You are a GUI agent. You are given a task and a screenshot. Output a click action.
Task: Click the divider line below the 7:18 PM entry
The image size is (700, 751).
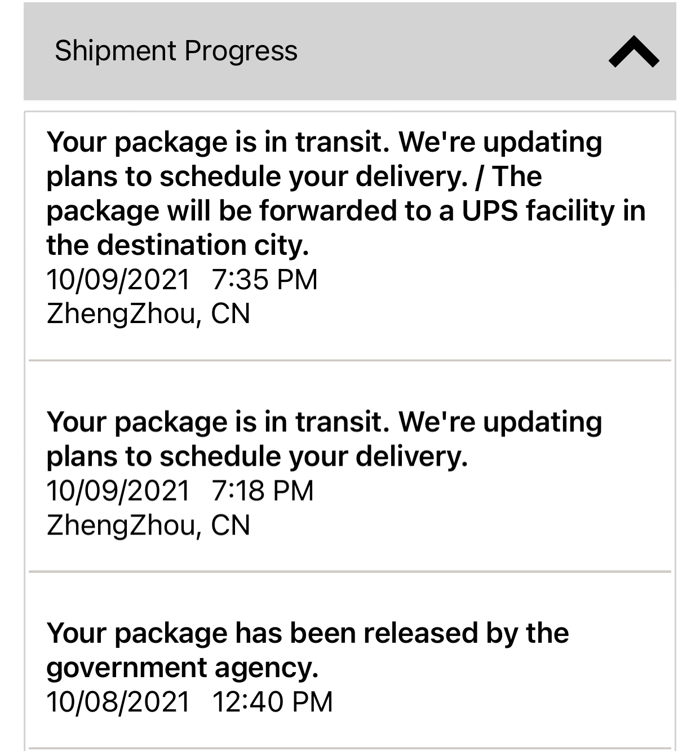pos(350,571)
